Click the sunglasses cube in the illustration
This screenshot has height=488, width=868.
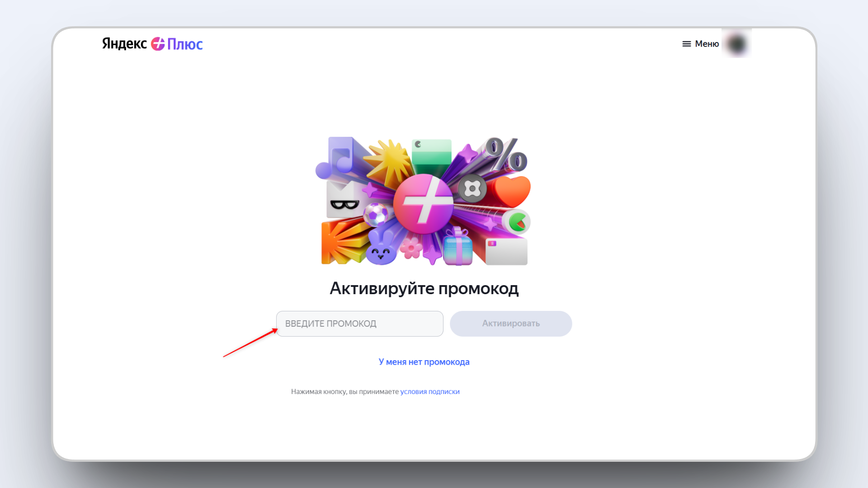pyautogui.click(x=344, y=204)
